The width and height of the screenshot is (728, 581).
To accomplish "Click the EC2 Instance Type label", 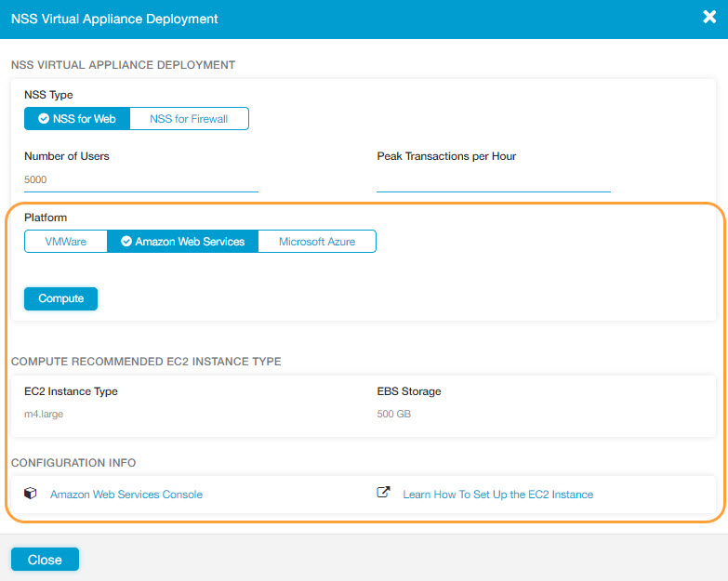I will [x=71, y=391].
